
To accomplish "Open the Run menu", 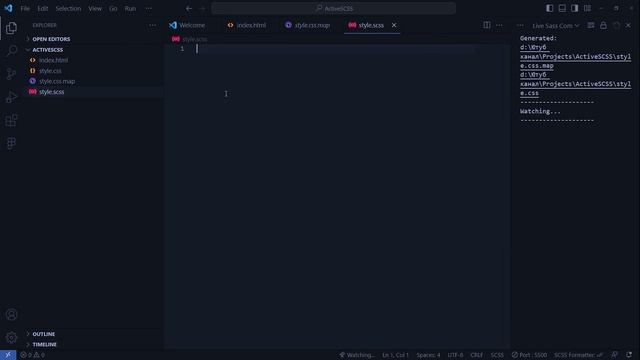I will (130, 8).
